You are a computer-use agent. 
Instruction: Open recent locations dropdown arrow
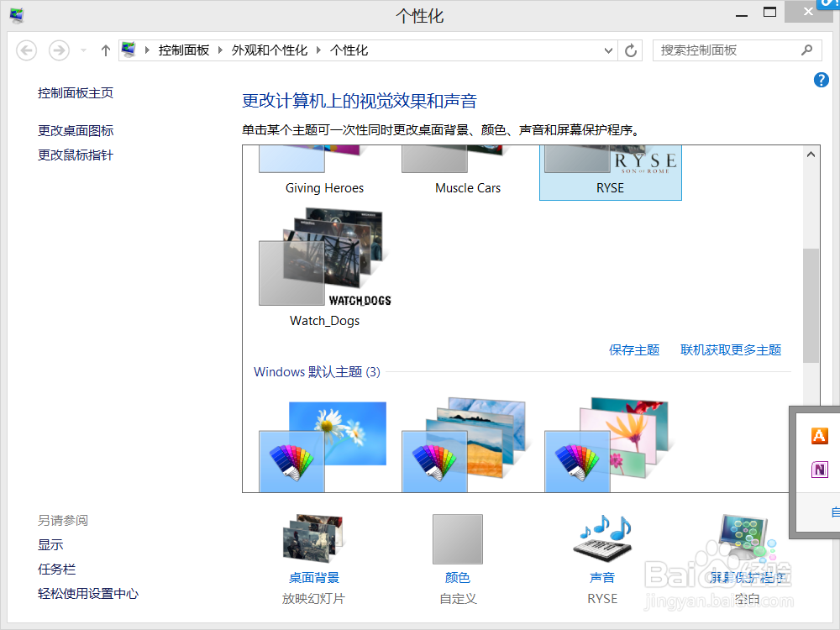point(83,51)
